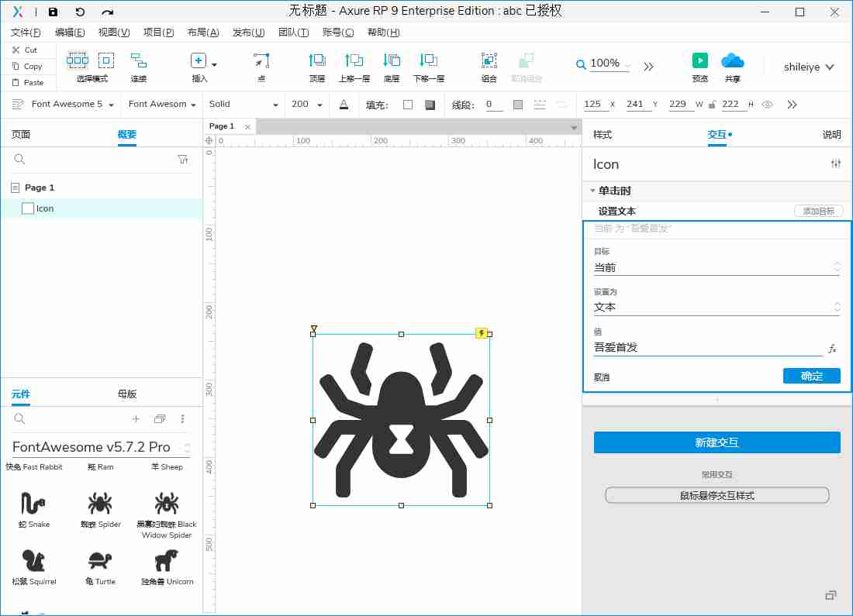
Task: Open the 布局(A) menu
Action: [x=202, y=33]
